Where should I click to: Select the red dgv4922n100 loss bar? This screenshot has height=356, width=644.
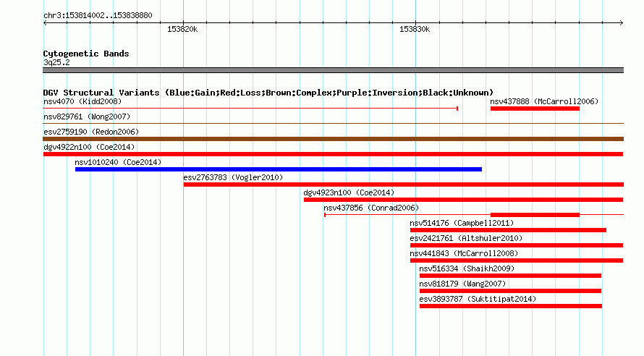[333, 154]
